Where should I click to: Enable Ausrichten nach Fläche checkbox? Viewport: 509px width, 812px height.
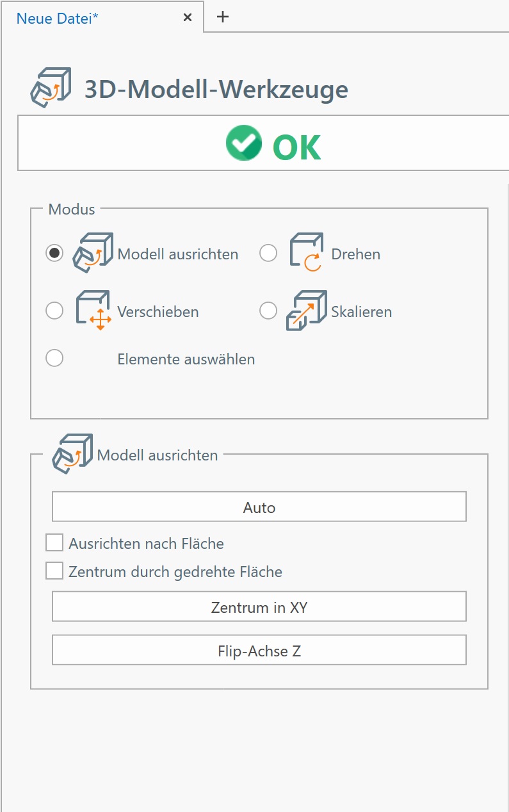pyautogui.click(x=54, y=543)
